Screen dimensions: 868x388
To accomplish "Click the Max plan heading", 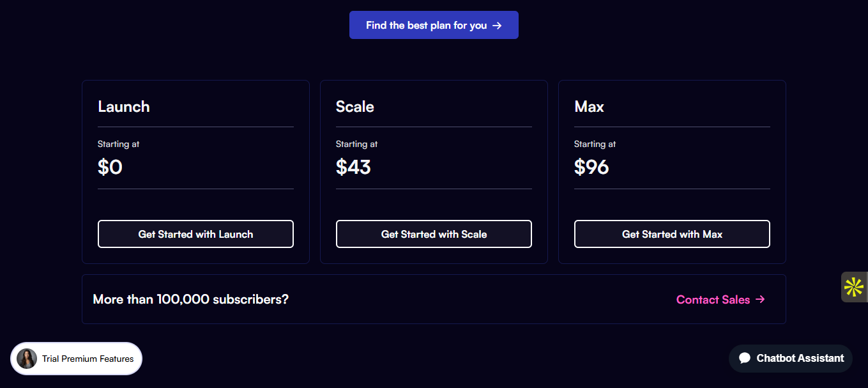I will click(x=589, y=107).
